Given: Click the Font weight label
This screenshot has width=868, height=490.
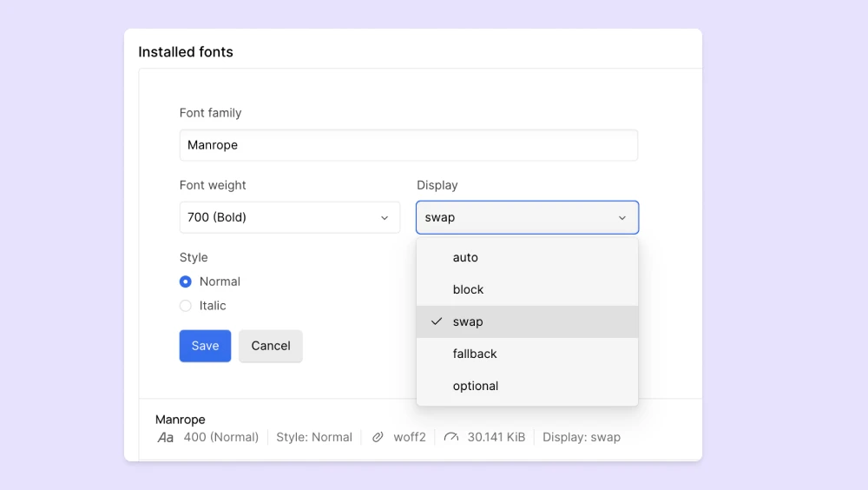Looking at the screenshot, I should 213,185.
